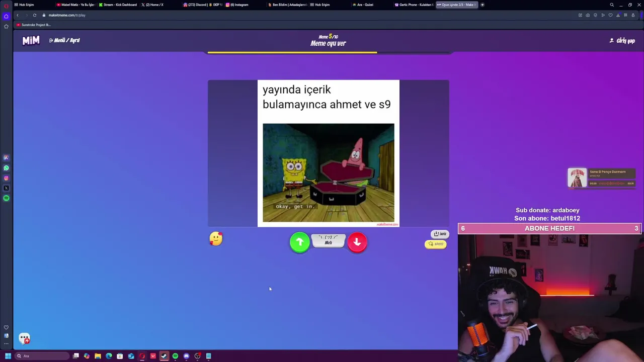This screenshot has height=362, width=644.
Task: Switch to Ben Bildim Arkadaşlarınla tab
Action: (287, 5)
